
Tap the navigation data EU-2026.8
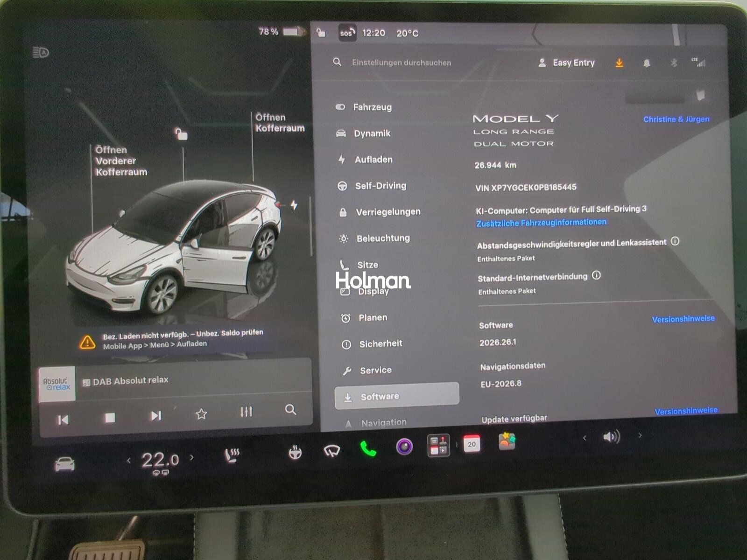pyautogui.click(x=501, y=384)
